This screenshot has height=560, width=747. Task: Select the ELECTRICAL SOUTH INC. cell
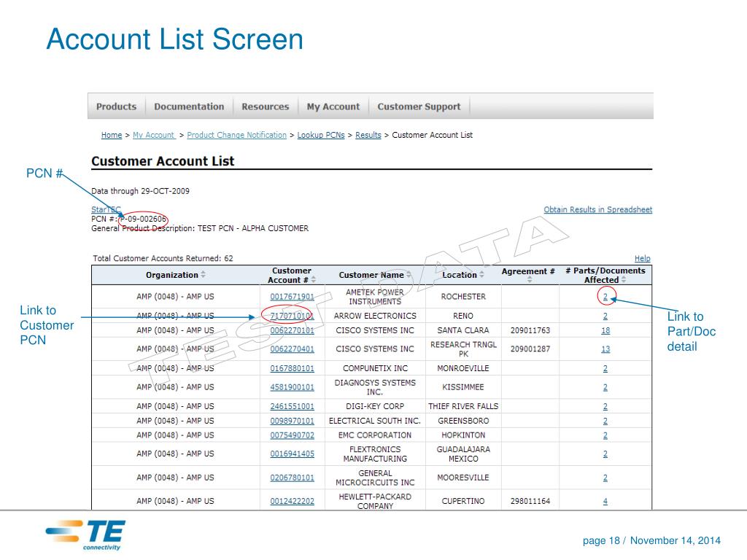pos(375,421)
